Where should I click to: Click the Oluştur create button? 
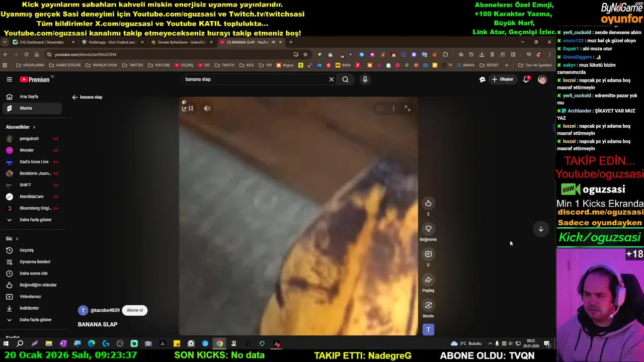tap(503, 79)
